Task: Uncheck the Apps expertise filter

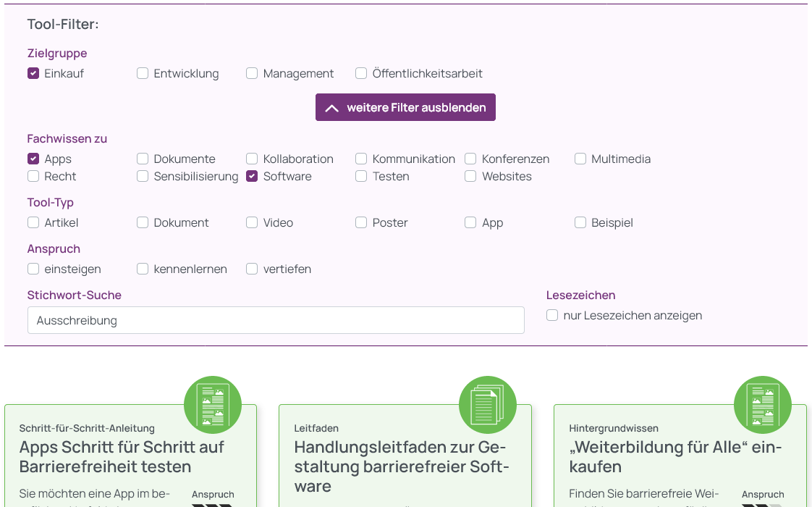Action: coord(33,159)
